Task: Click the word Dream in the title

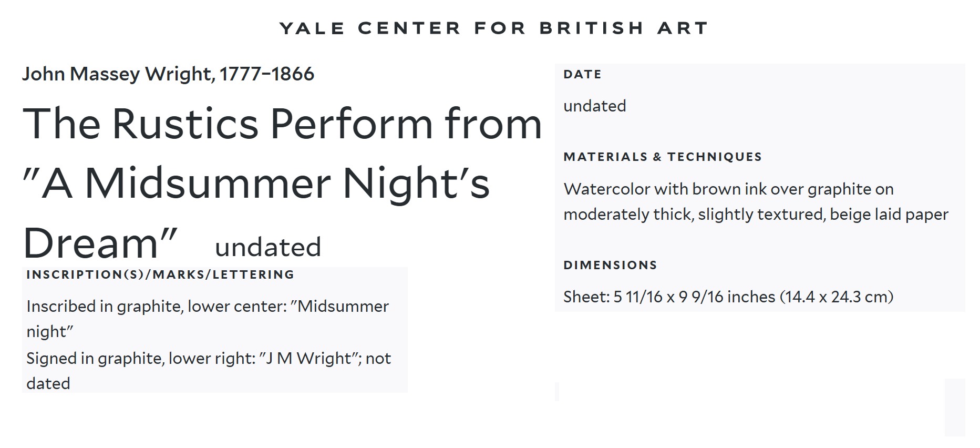Action: pyautogui.click(x=91, y=243)
